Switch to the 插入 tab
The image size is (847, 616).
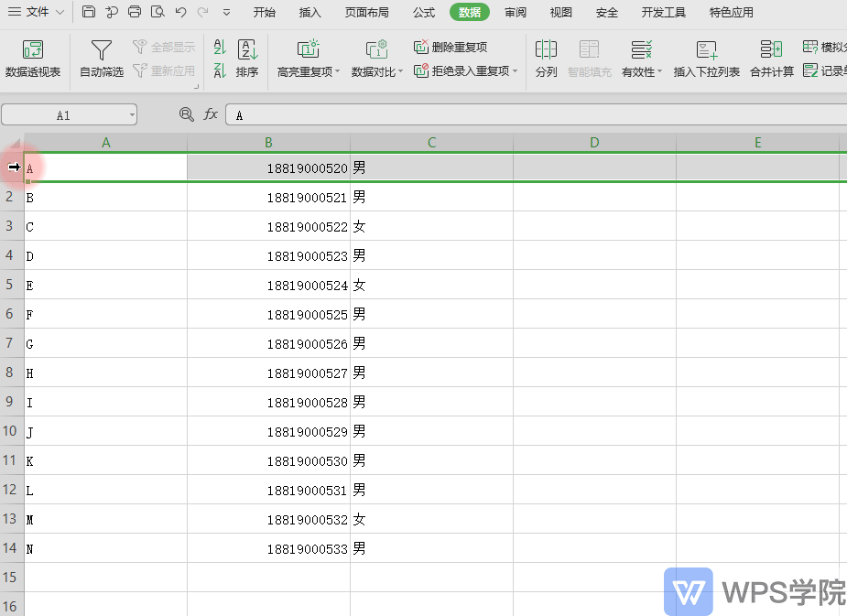pos(310,12)
